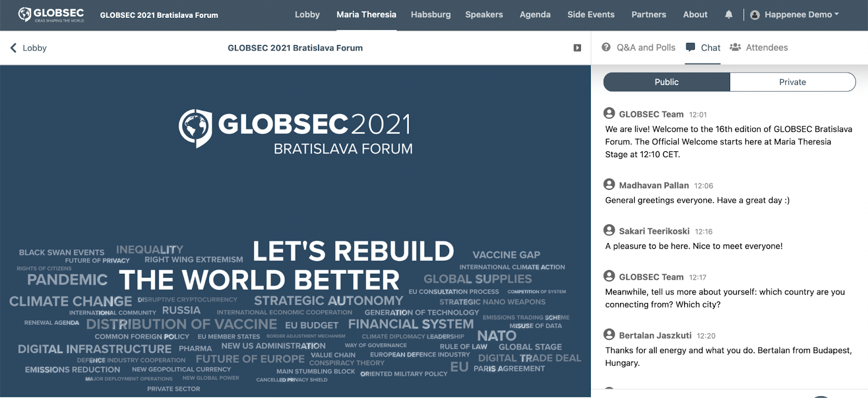868x398 pixels.
Task: Click the stage title GLOBSEC 2021 Bratislava Forum
Action: pyautogui.click(x=295, y=48)
